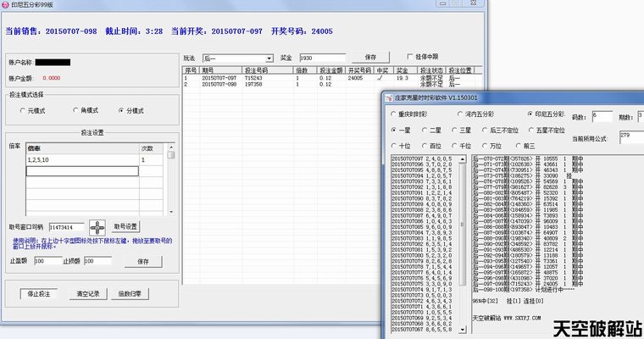Click the app icon in 印尼五分彩 title bar
644x339 pixels.
(6, 6)
